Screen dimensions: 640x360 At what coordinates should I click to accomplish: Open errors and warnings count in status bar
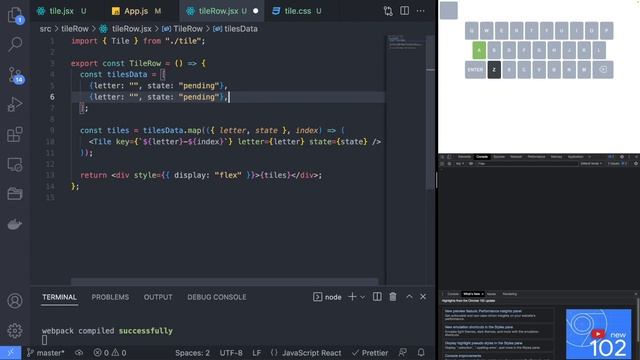coord(110,353)
